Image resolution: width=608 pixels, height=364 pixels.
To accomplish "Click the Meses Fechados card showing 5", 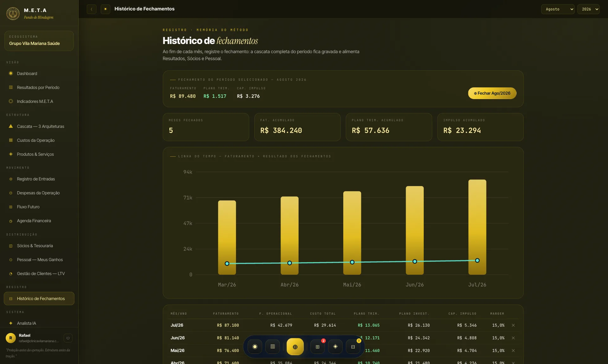I will (206, 127).
